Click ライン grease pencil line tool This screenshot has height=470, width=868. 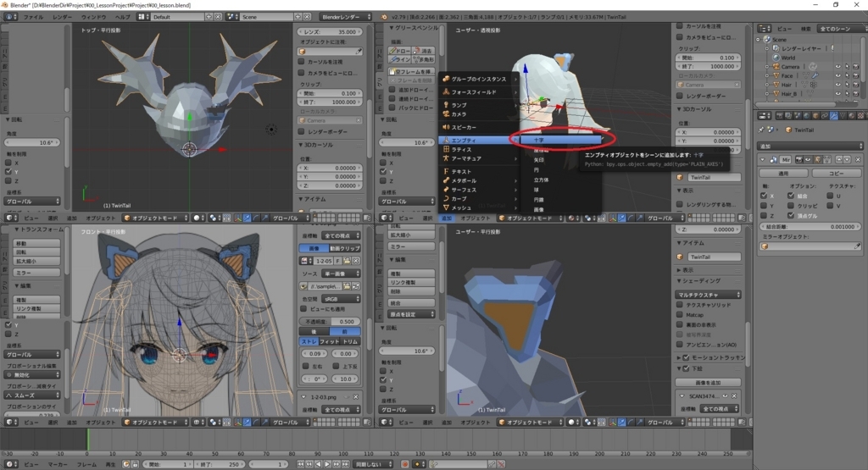pyautogui.click(x=400, y=60)
